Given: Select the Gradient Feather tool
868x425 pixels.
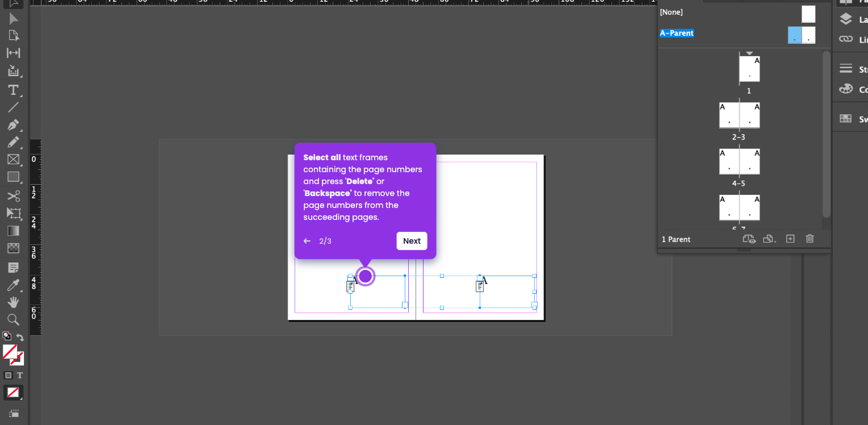Looking at the screenshot, I should (13, 248).
